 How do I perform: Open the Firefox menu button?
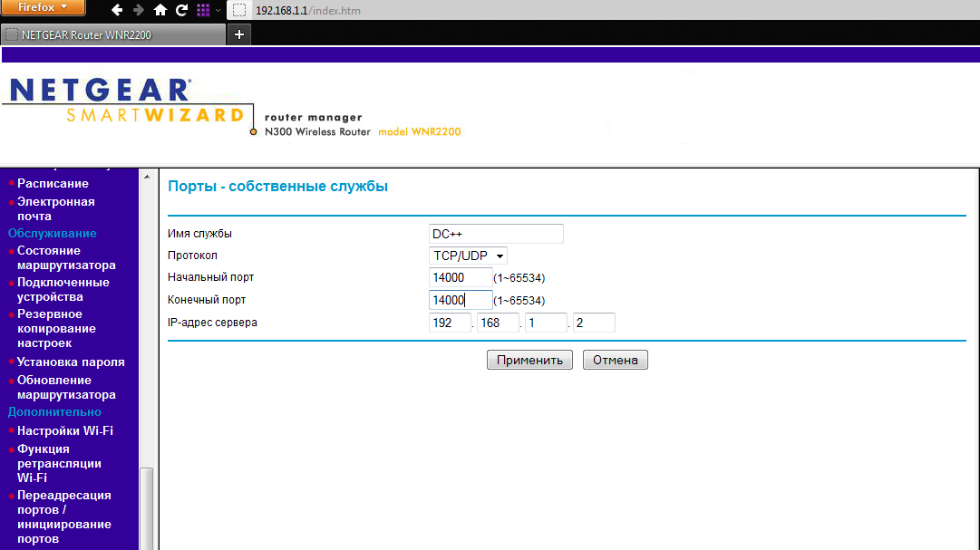pos(43,7)
